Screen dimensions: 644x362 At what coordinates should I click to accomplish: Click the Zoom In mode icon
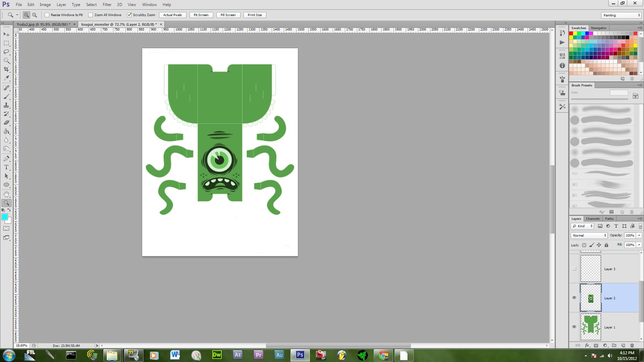[26, 15]
